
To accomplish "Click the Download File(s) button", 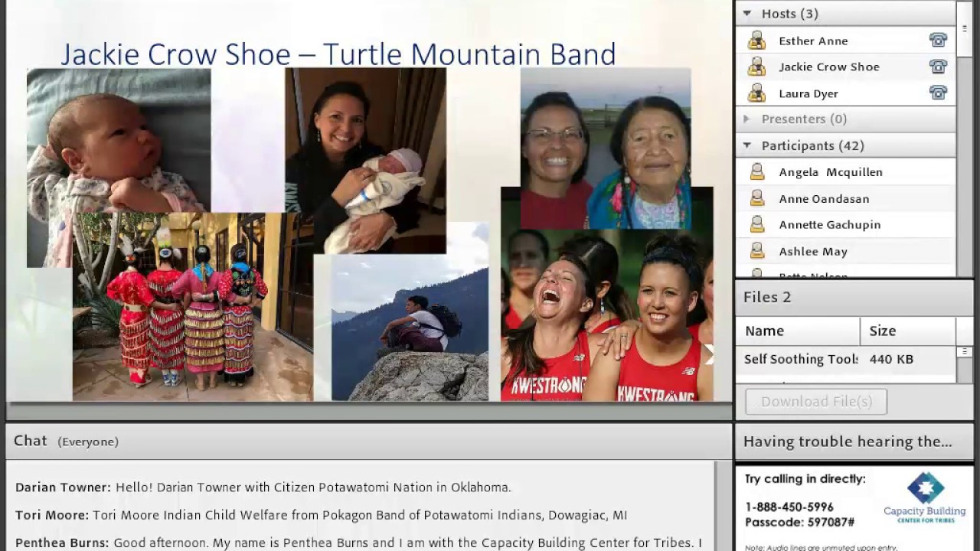I will tap(816, 402).
